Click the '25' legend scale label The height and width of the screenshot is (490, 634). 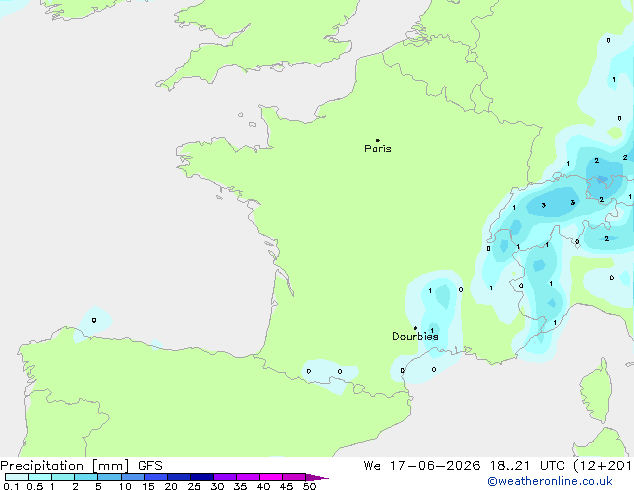click(194, 486)
